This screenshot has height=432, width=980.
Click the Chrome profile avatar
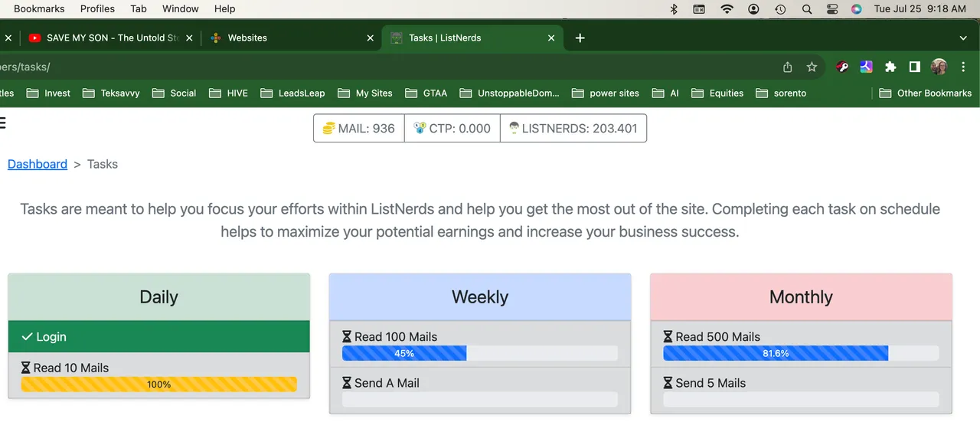pos(939,67)
